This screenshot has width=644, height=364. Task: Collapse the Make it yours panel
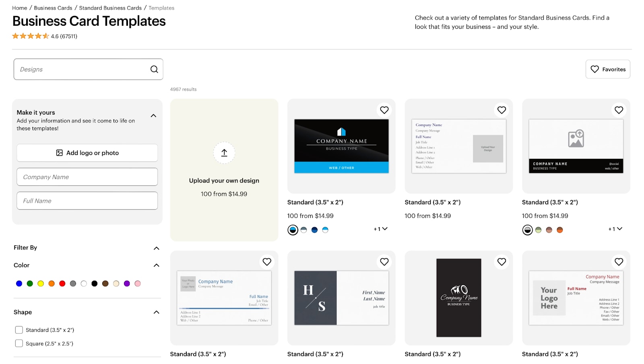pos(153,115)
